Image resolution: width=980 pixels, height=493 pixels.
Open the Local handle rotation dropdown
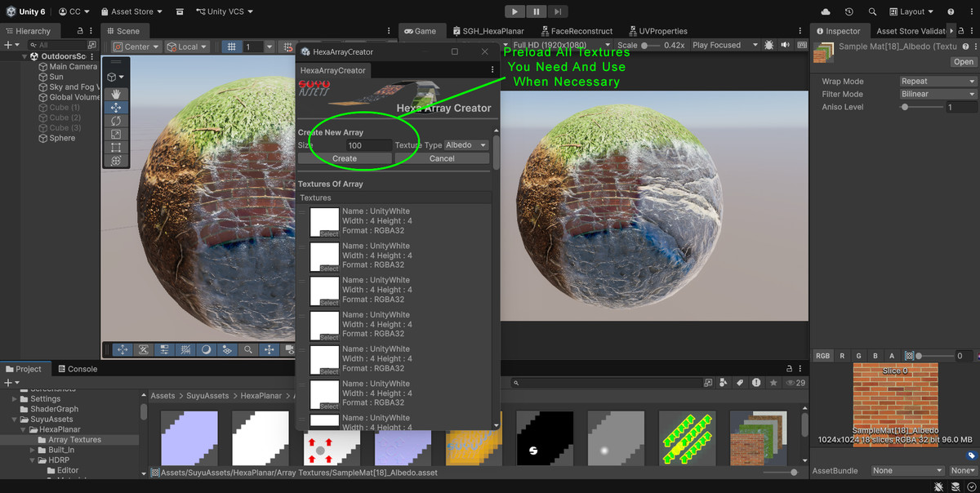tap(187, 47)
